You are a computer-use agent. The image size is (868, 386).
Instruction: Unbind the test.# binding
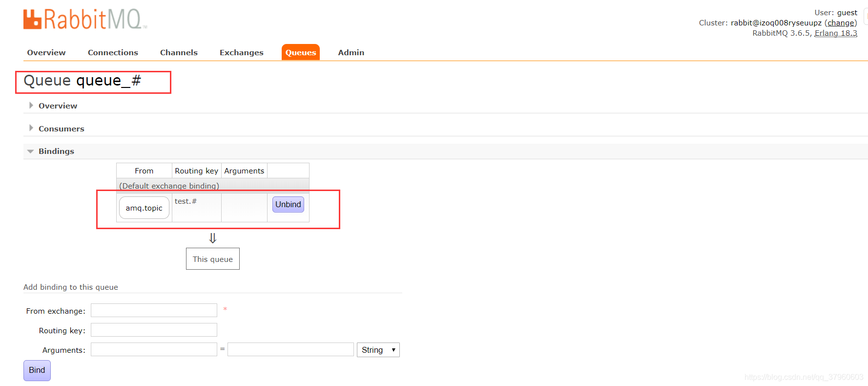pos(288,204)
